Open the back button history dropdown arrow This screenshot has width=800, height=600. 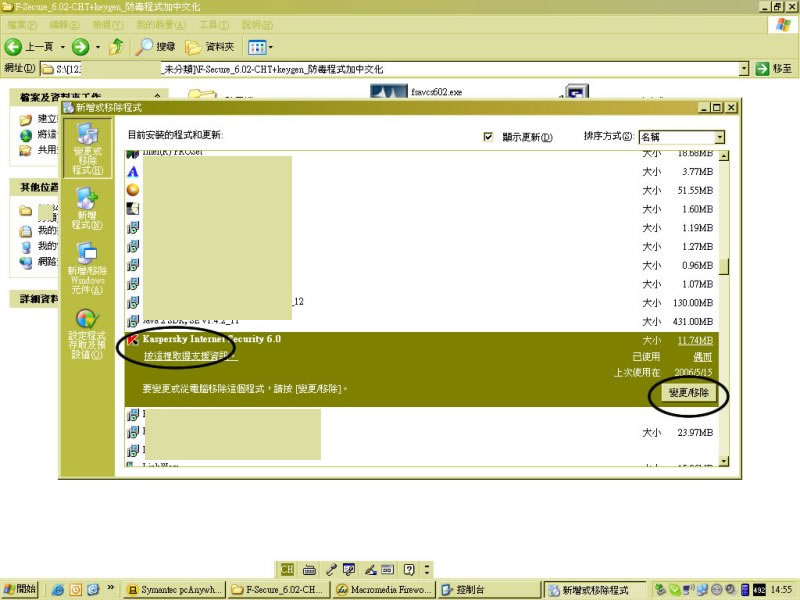coord(63,47)
